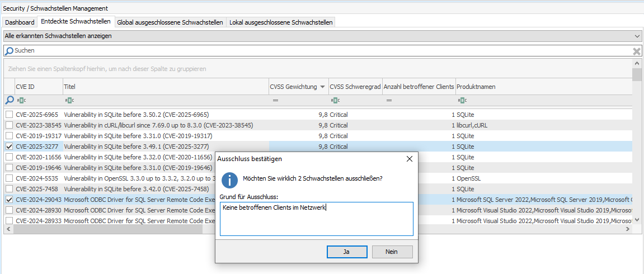Open CVSS Schweregrad filter operator icon
644x274 pixels.
click(335, 101)
